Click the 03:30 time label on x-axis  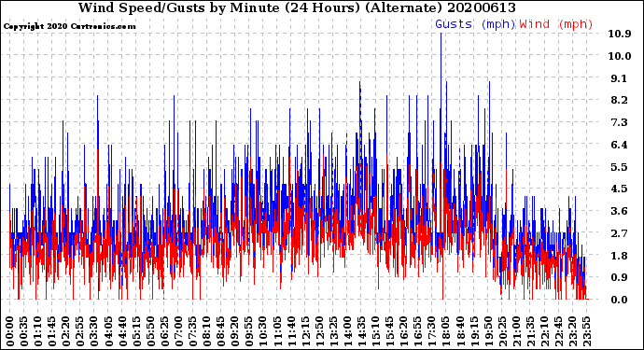[94, 331]
